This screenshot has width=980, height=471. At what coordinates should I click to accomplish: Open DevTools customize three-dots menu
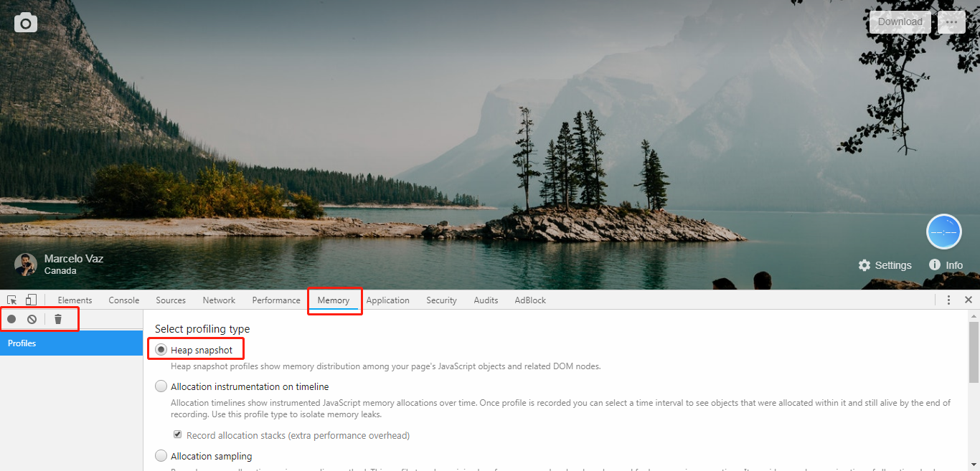click(x=948, y=300)
